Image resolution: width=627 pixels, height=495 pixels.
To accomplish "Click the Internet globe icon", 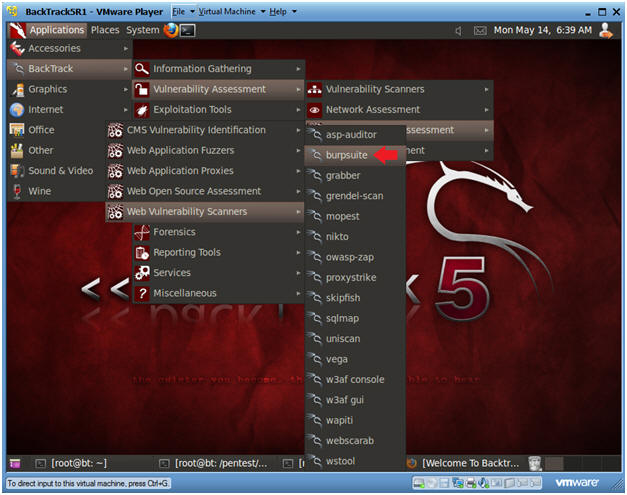I will tap(17, 110).
